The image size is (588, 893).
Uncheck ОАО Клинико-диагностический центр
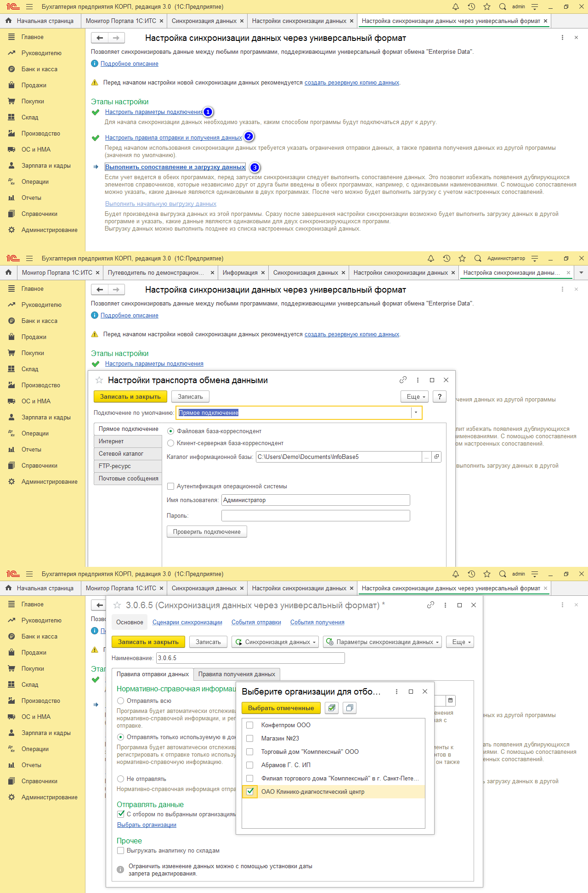(x=250, y=791)
